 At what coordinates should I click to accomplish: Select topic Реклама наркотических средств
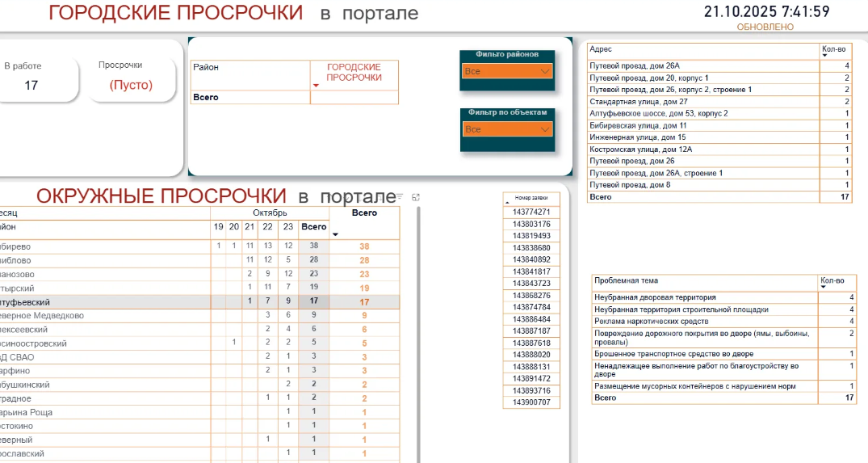(652, 322)
